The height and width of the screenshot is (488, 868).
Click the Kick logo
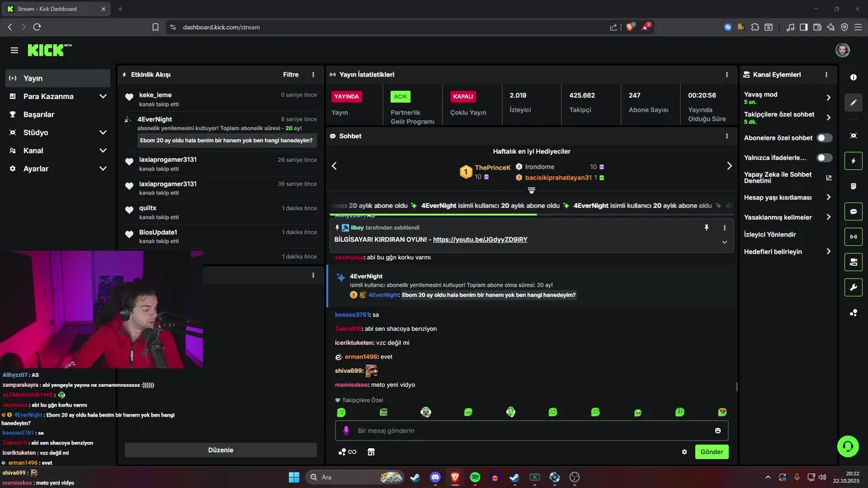tap(49, 50)
